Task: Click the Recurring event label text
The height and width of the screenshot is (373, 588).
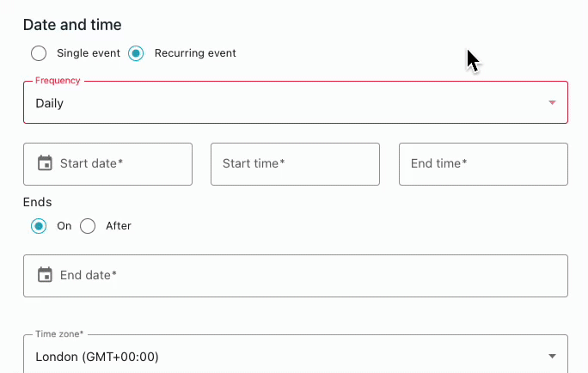Action: coord(195,53)
